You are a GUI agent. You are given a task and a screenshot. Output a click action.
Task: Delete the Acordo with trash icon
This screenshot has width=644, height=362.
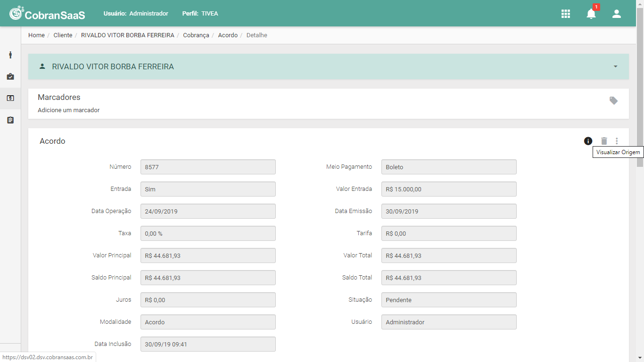(604, 141)
